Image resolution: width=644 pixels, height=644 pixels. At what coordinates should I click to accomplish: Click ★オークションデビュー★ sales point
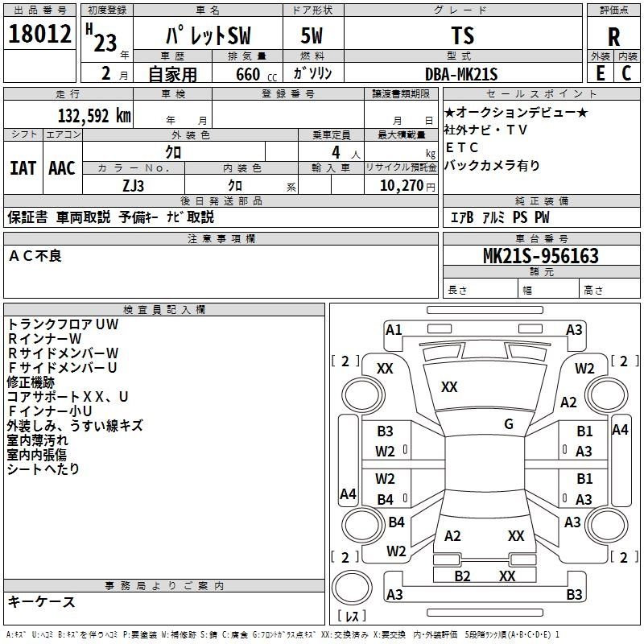tap(516, 112)
